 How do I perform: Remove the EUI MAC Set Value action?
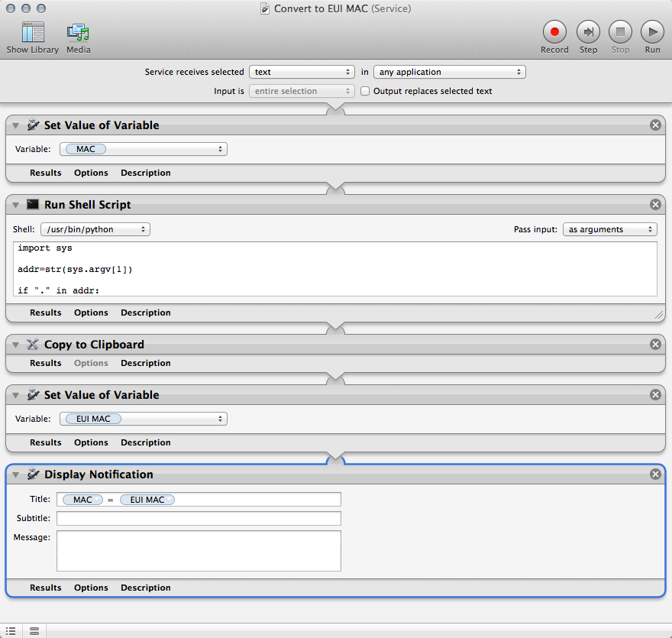point(655,394)
